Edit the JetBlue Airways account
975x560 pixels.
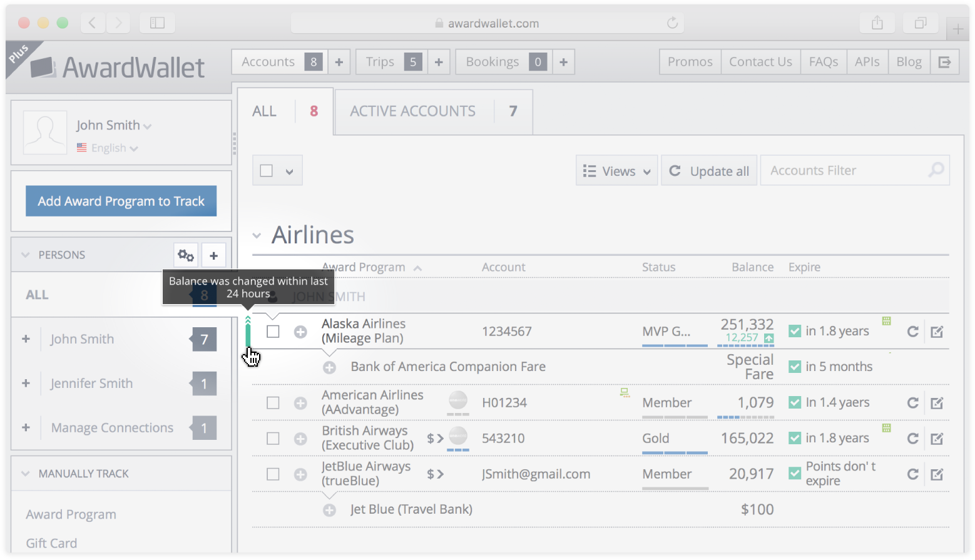point(937,474)
